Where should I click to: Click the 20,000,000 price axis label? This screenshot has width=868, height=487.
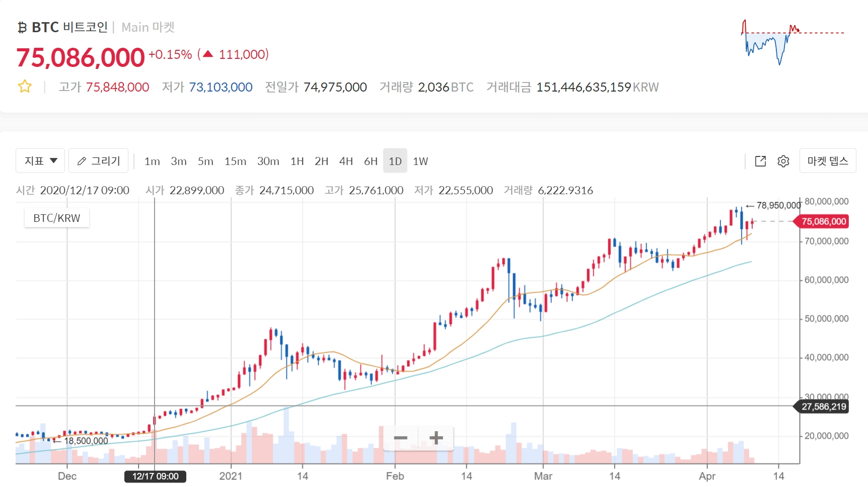click(x=826, y=436)
